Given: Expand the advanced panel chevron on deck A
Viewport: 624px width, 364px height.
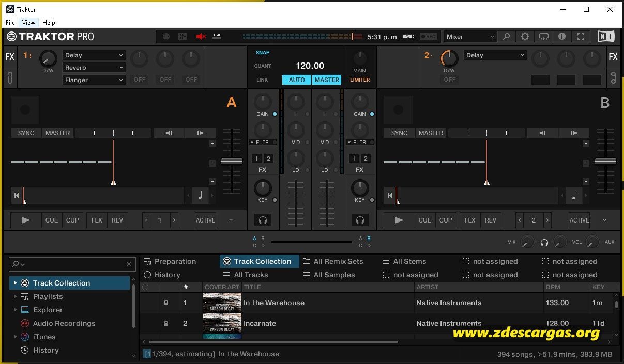Looking at the screenshot, I should [231, 220].
